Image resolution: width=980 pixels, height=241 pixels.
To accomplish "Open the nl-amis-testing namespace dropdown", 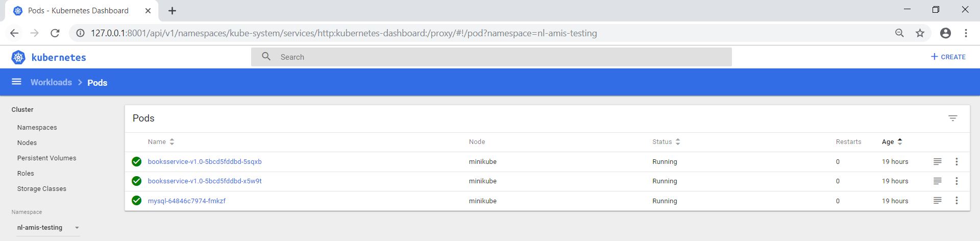I will tap(47, 228).
